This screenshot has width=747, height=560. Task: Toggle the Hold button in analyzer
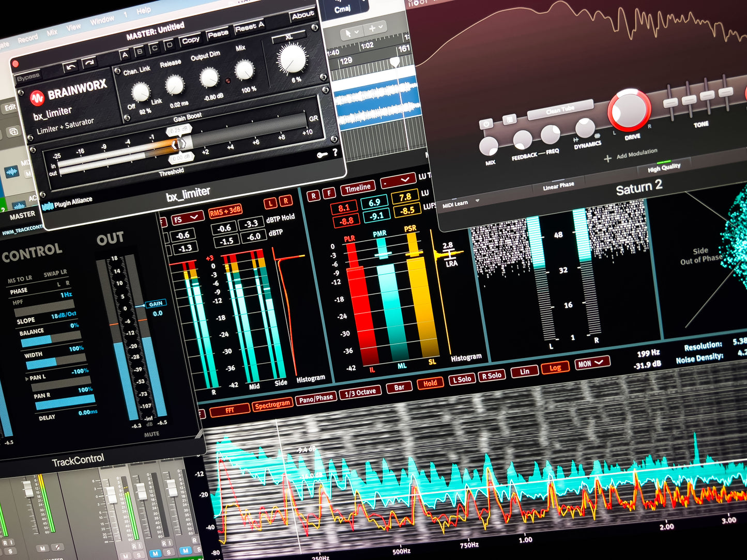coord(430,383)
